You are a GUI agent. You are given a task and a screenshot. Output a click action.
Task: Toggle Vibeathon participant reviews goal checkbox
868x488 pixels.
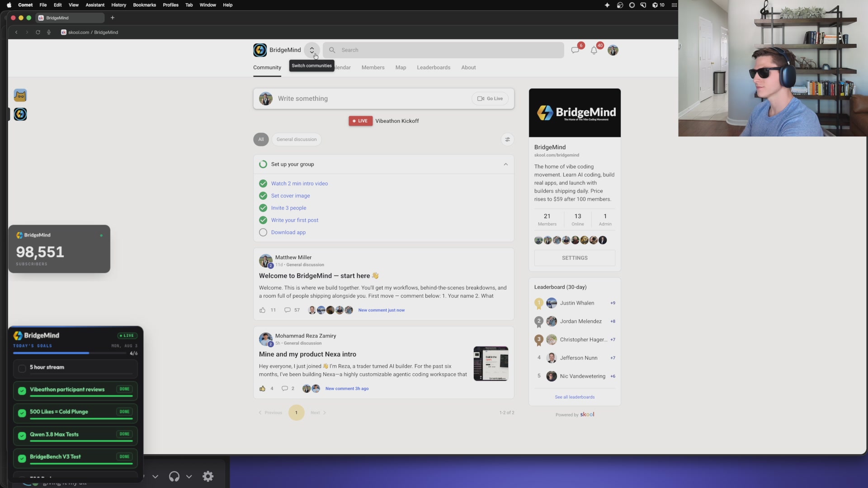(x=22, y=391)
